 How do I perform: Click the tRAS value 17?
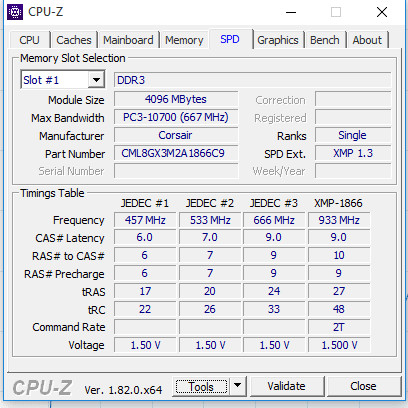(145, 291)
